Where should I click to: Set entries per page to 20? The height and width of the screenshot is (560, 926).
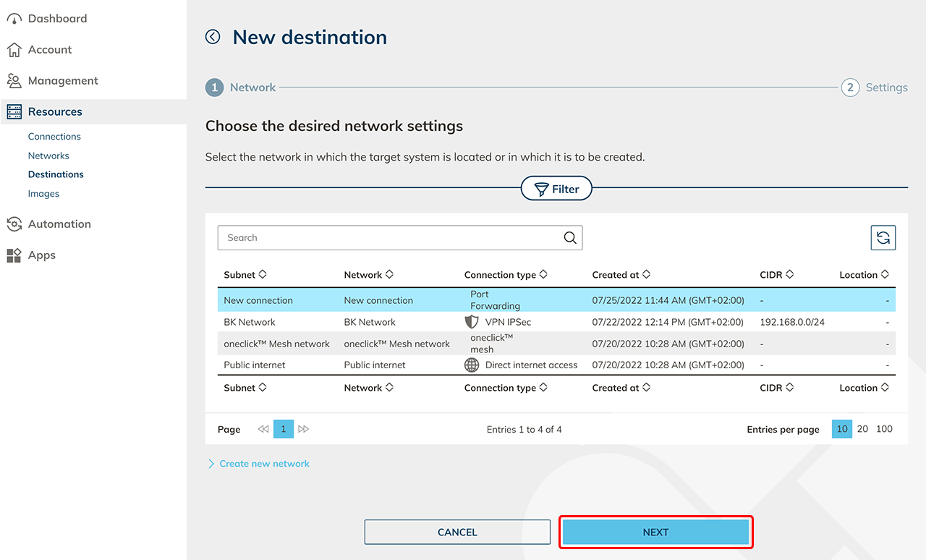point(862,429)
